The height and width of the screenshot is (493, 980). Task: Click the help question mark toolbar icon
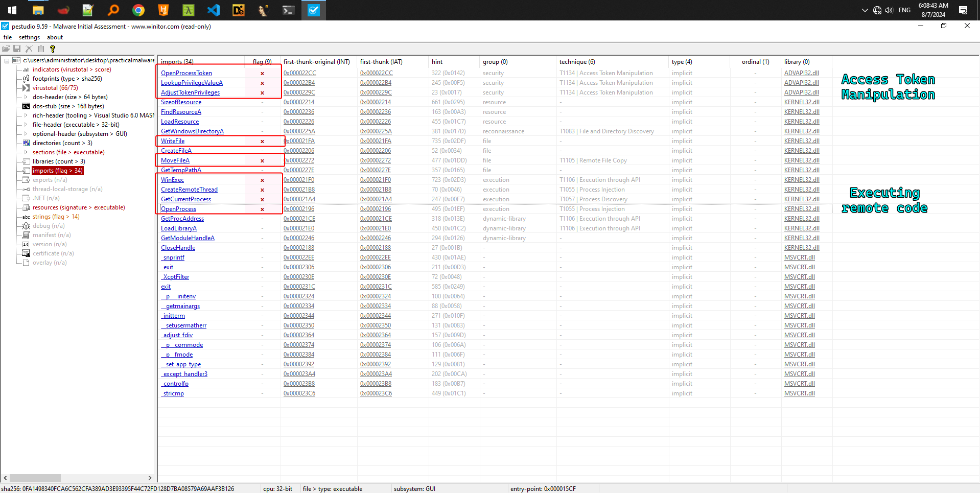pyautogui.click(x=52, y=49)
